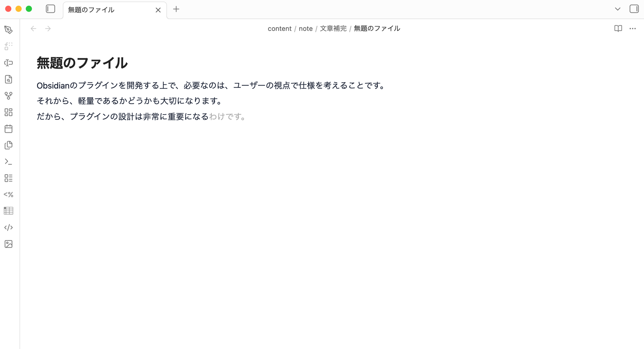Viewport: 644px width, 349px height.
Task: Close the 無題のファイル tab
Action: click(158, 10)
